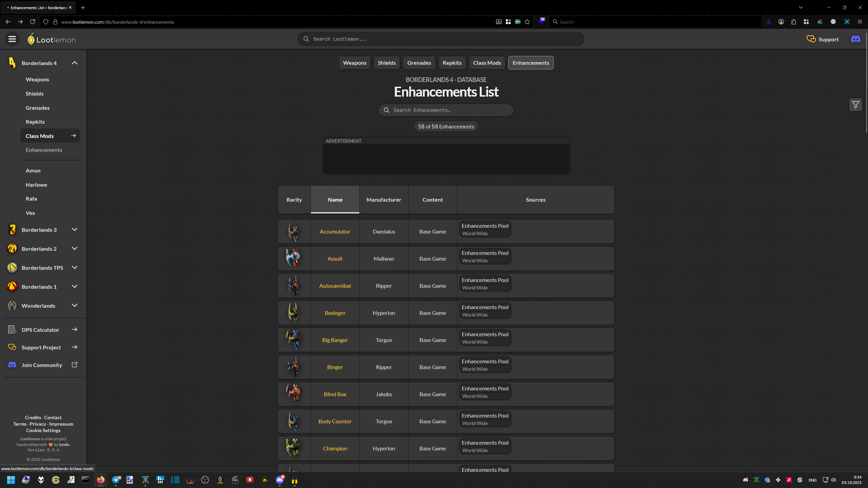868x488 pixels.
Task: Open Windows Start menu
Action: pyautogui.click(x=11, y=480)
